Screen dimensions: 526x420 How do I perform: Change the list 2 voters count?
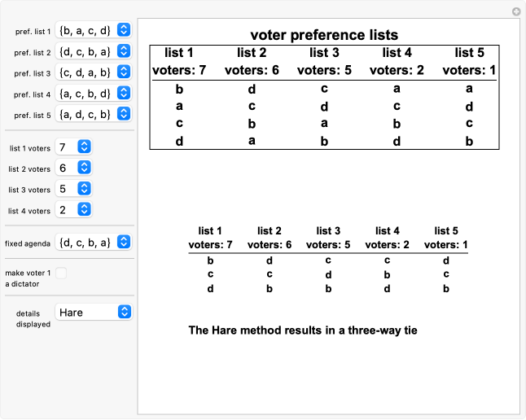[73, 168]
